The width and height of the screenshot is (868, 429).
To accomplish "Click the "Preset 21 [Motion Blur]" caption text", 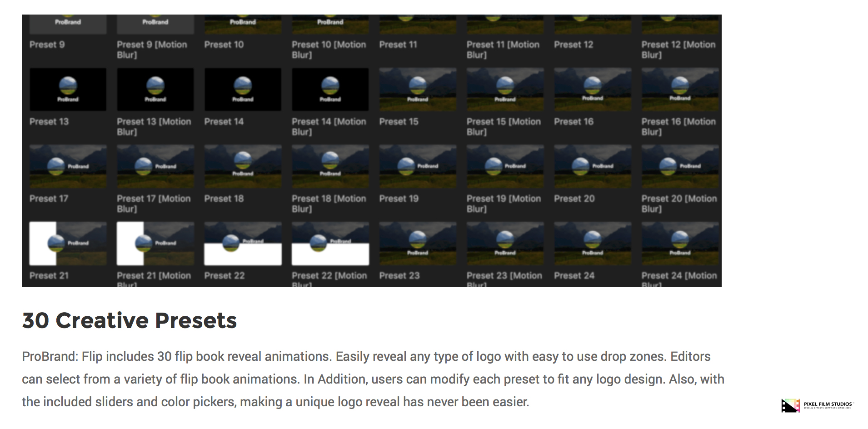I will click(x=154, y=279).
